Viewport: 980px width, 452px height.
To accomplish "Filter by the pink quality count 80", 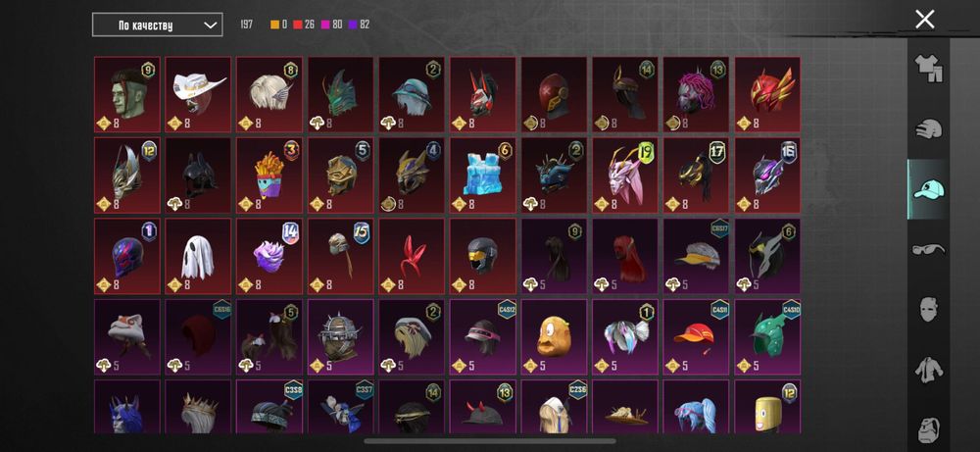I will [331, 25].
